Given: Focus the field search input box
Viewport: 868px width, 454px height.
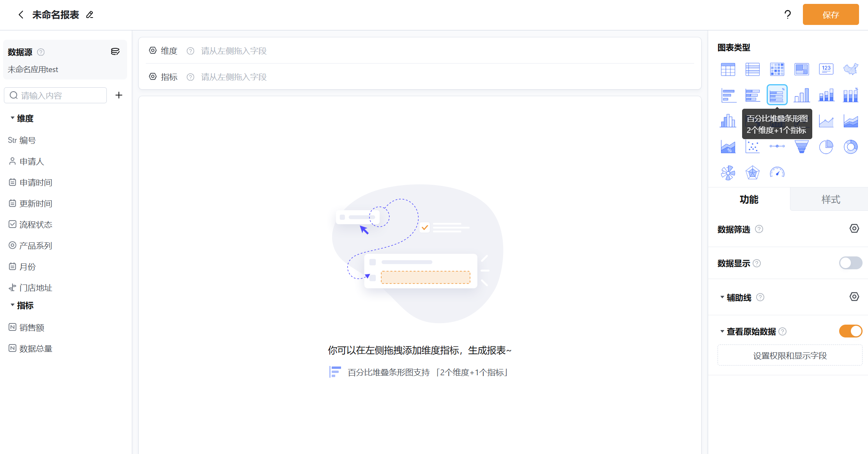Looking at the screenshot, I should point(55,95).
